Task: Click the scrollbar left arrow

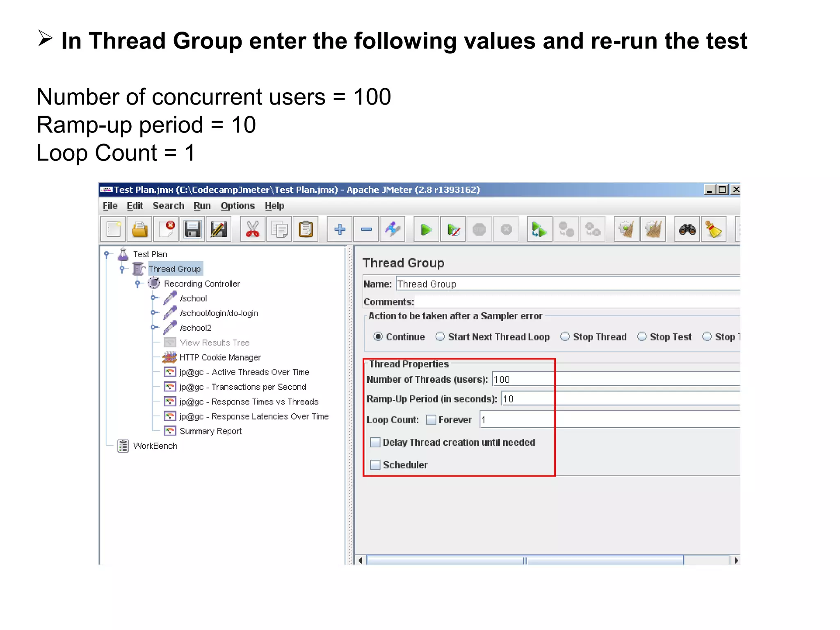Action: click(360, 560)
